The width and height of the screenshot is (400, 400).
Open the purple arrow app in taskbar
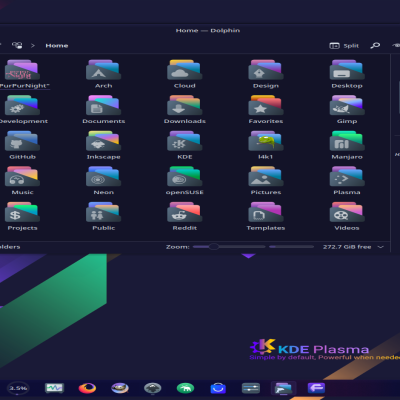tap(316, 388)
